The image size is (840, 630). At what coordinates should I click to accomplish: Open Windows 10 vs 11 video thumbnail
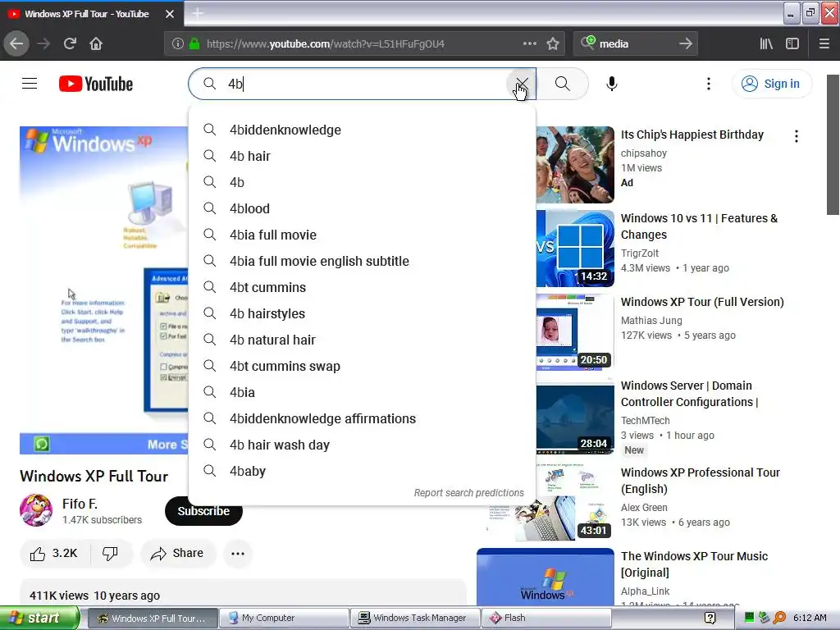575,248
